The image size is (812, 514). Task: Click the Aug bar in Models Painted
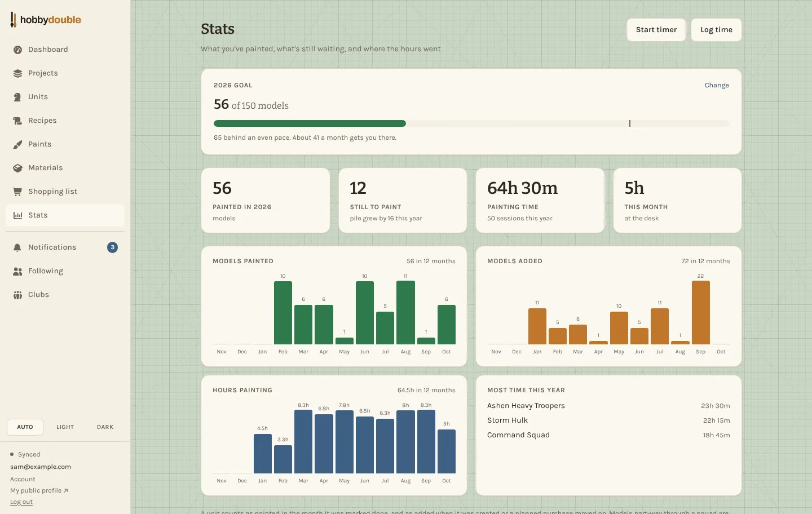coord(405,312)
